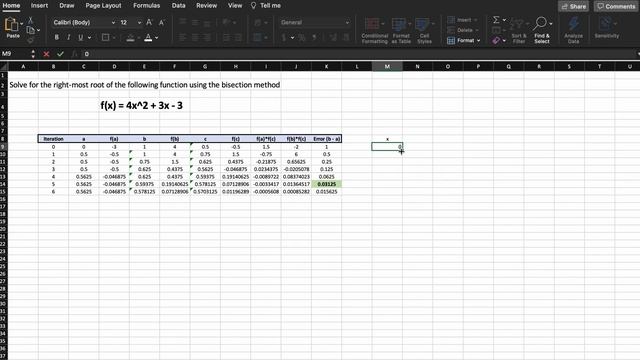
Task: Toggle Italic formatting
Action: coord(69,38)
